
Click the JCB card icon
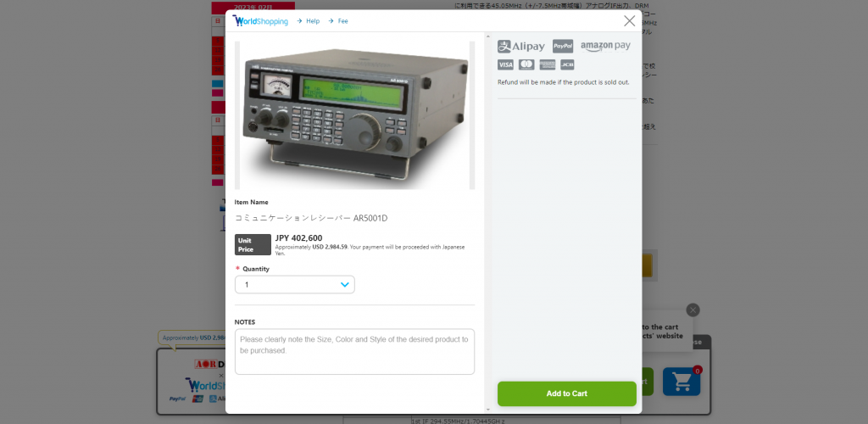pos(567,64)
